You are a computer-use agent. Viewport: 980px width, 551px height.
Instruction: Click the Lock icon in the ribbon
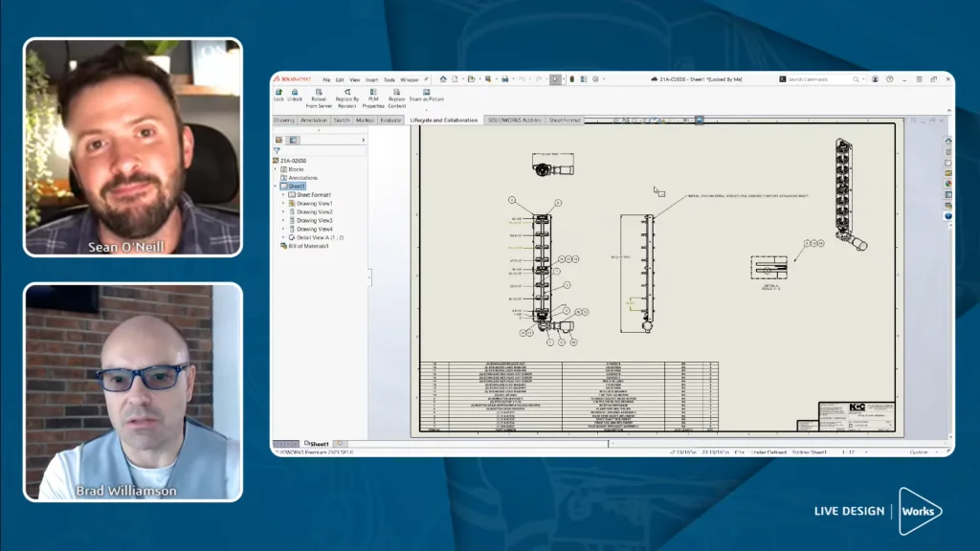pyautogui.click(x=278, y=92)
